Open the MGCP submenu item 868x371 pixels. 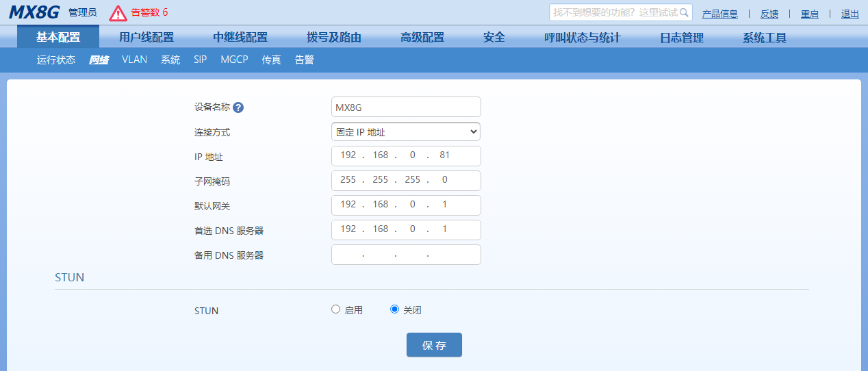[234, 60]
